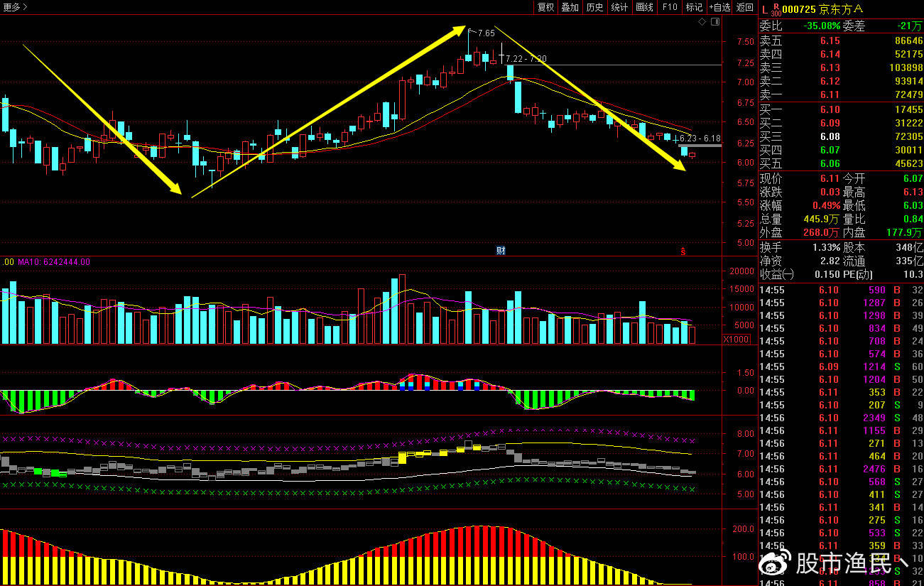
Task: Click the 买一 price 6.10
Action: pos(830,109)
